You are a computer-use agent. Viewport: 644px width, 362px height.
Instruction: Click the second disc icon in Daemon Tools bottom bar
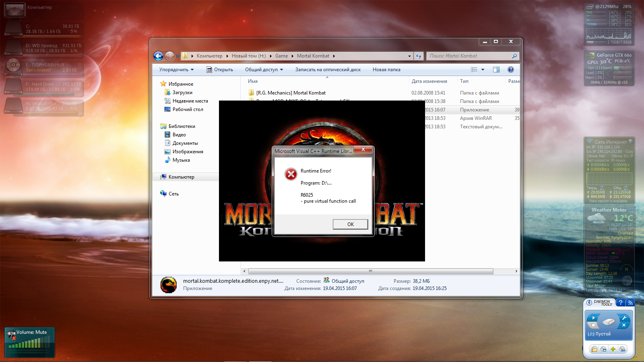tap(604, 349)
